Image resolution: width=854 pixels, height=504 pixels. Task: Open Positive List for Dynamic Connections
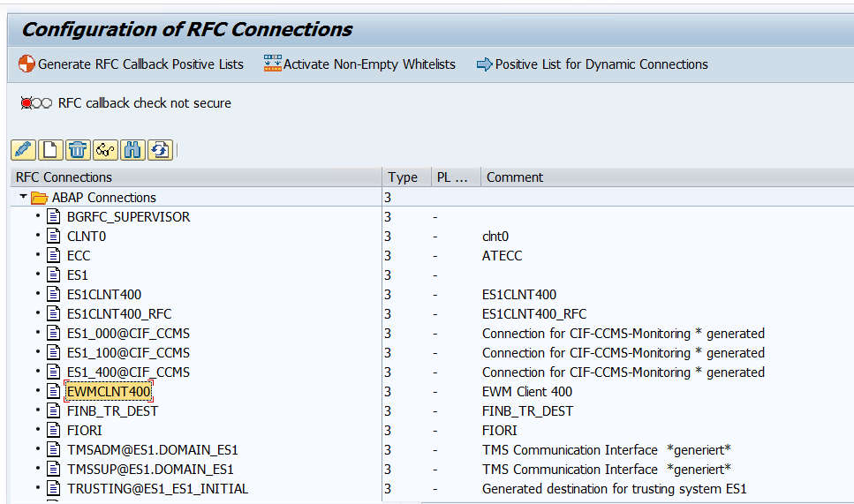point(593,64)
